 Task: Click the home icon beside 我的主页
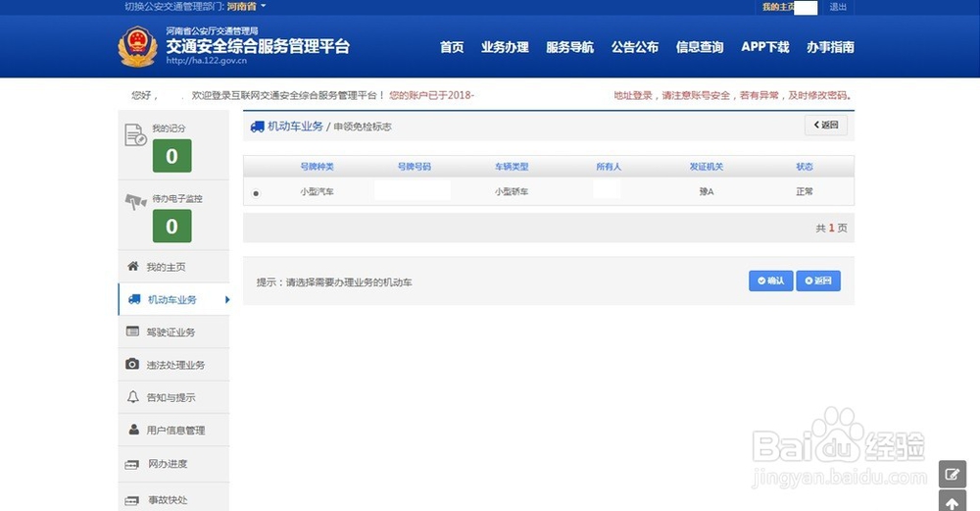point(132,266)
